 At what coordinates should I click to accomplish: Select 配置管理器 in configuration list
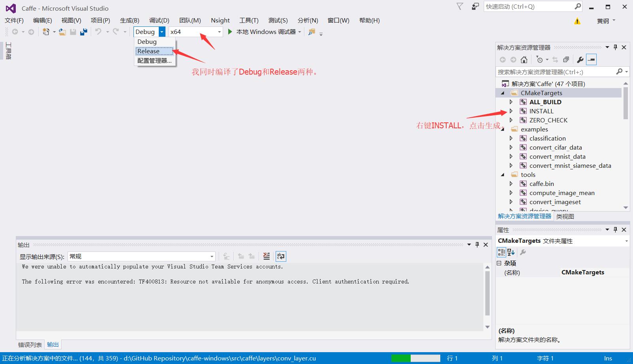coord(154,60)
